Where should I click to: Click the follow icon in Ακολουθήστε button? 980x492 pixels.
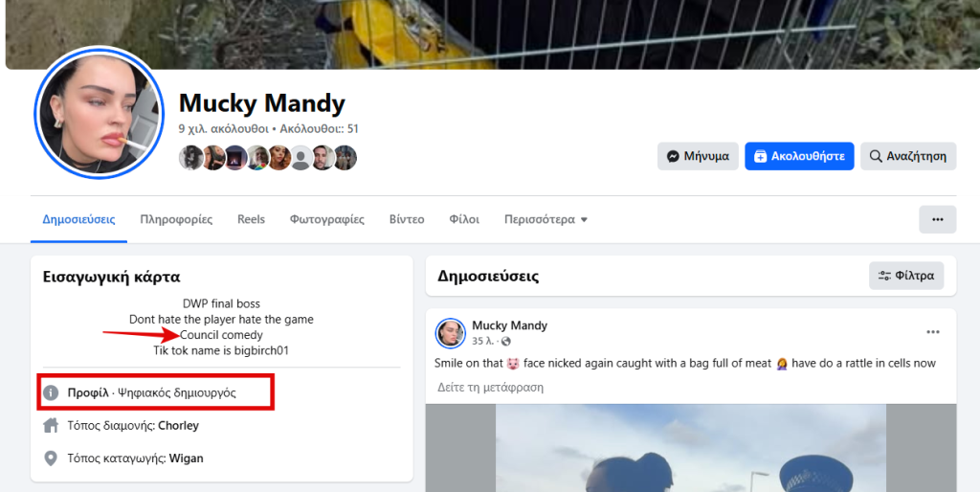point(760,156)
